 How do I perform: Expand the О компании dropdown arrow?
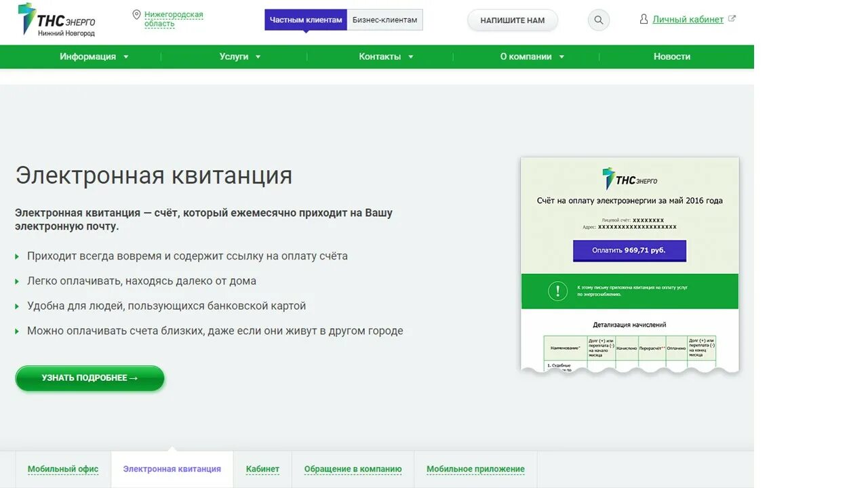pos(561,57)
